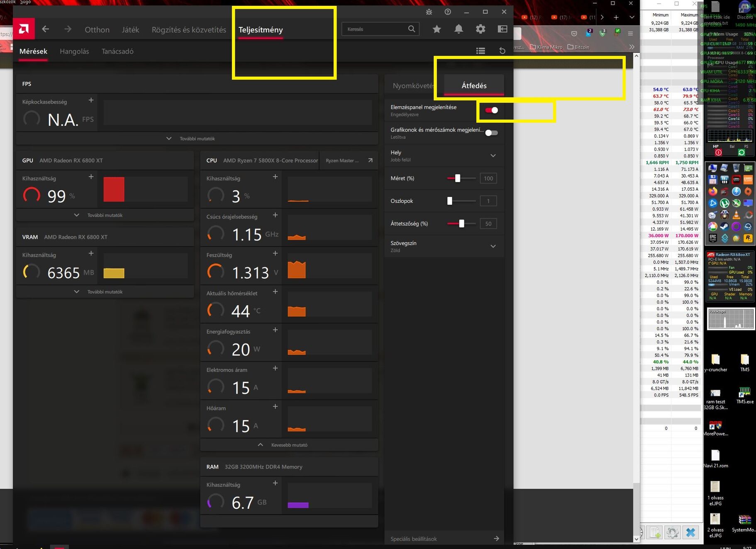Add Képkockasebesség metric with its plus icon

coord(91,100)
